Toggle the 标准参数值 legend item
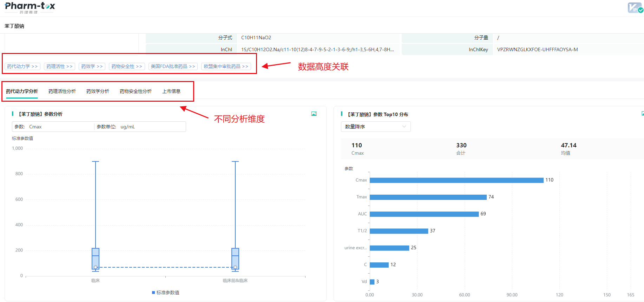Image resolution: width=644 pixels, height=302 pixels. (165, 293)
